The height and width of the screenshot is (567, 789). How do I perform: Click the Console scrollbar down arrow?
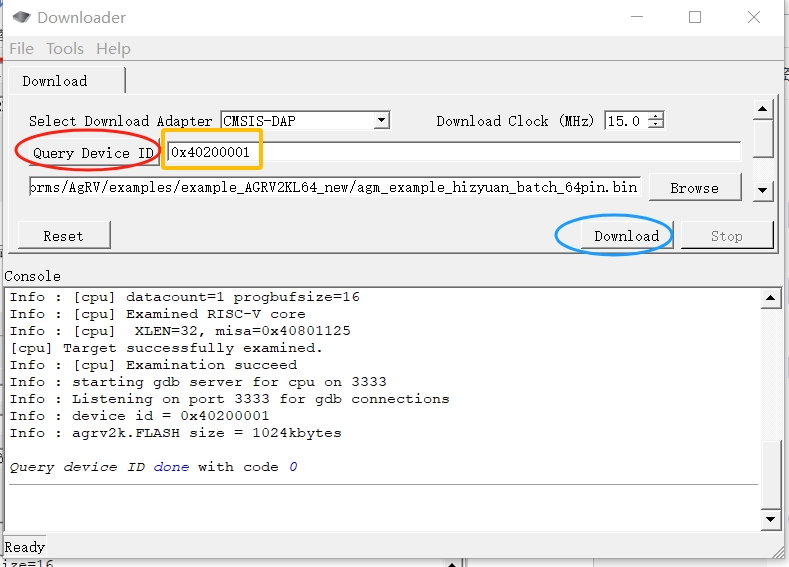771,520
